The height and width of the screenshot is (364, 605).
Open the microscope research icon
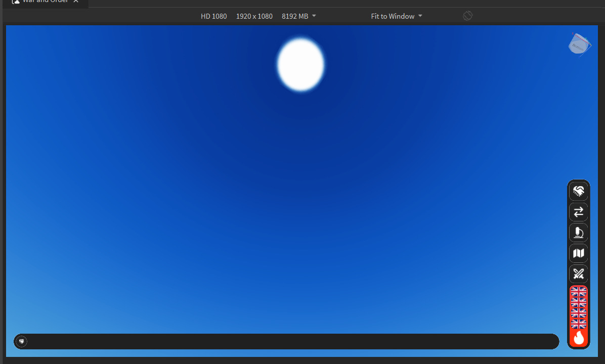point(578,233)
